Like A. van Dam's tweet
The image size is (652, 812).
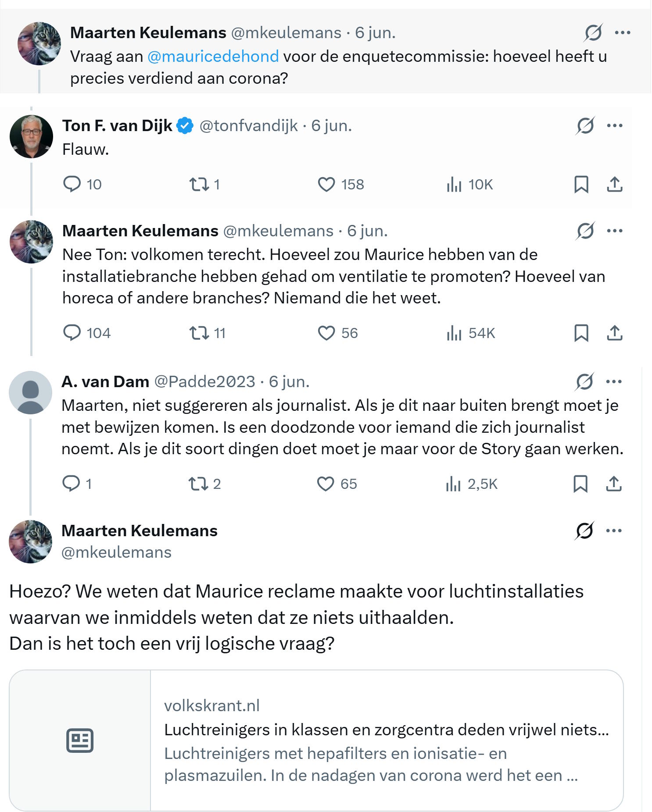pos(337,484)
